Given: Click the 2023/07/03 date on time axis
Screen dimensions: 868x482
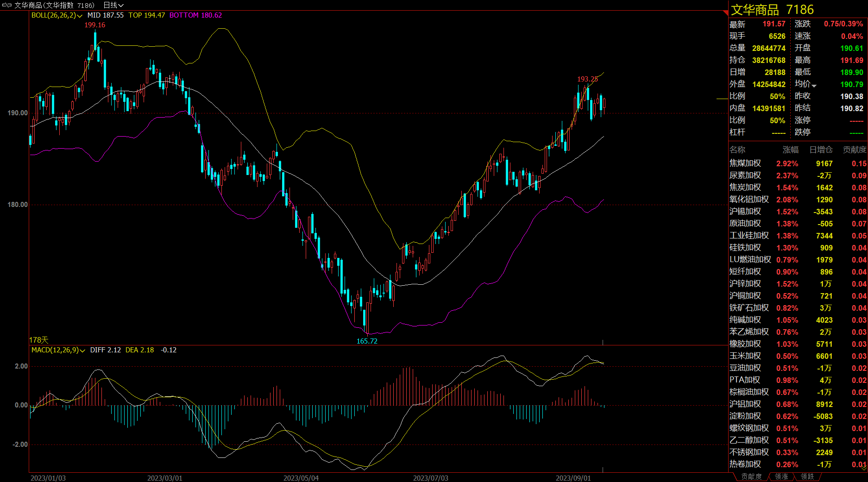Looking at the screenshot, I should [x=431, y=478].
